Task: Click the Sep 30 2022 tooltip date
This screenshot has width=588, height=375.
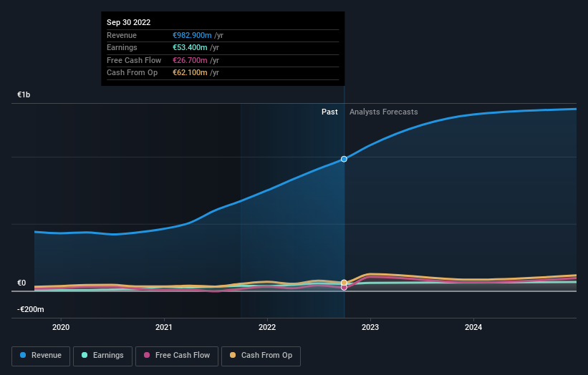Action: tap(129, 22)
